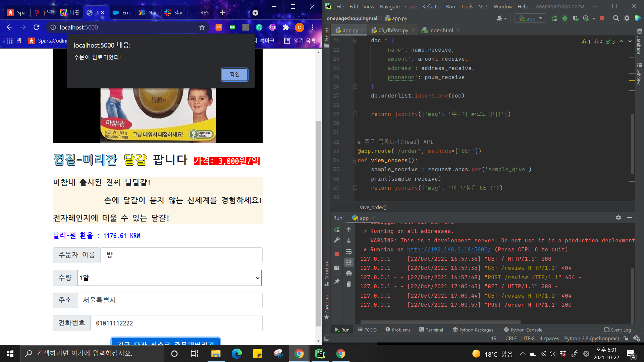Viewport: 644px width, 362px height.
Task: Click the 전화번호 phone number input field
Action: pyautogui.click(x=176, y=323)
